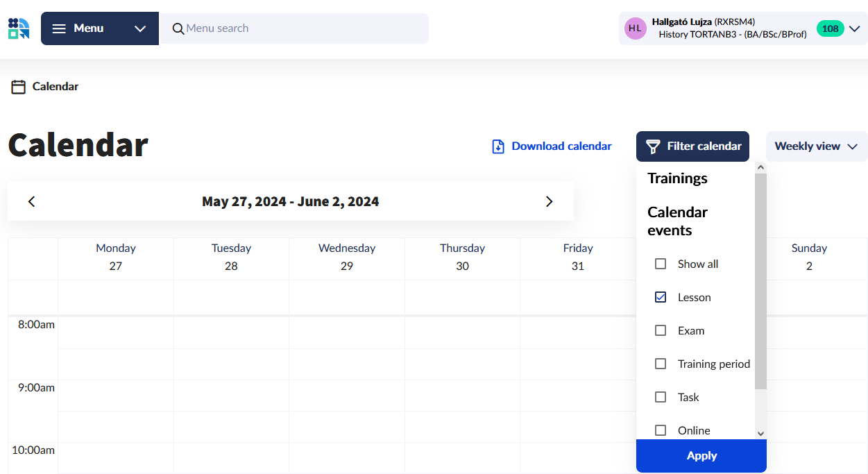Tick the Exam checkbox
Viewport: 868px width, 474px height.
(x=661, y=330)
